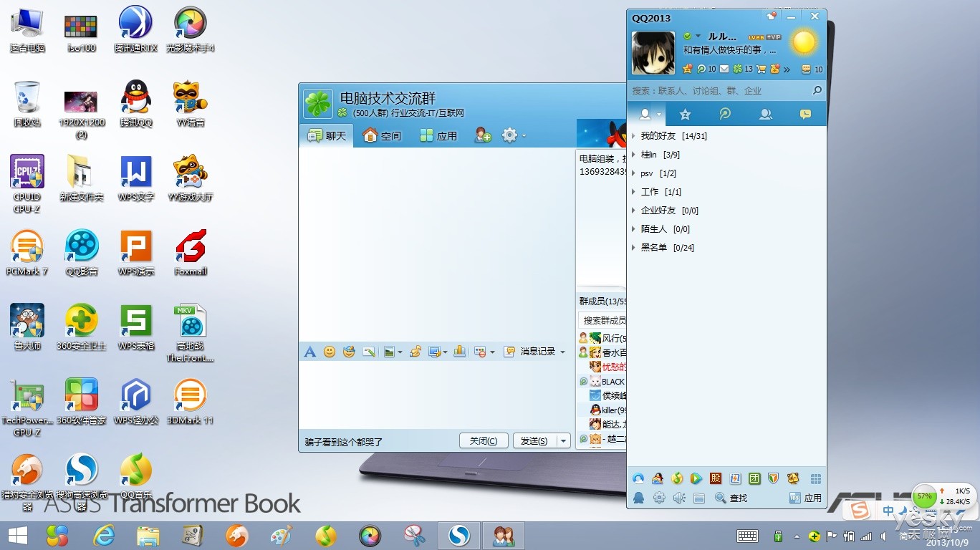Viewport: 980px width, 550px height.
Task: Open send button options dropdown arrow
Action: click(564, 441)
